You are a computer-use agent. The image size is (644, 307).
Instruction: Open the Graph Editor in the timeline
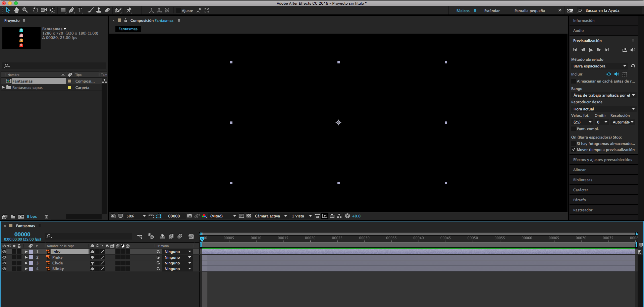191,236
